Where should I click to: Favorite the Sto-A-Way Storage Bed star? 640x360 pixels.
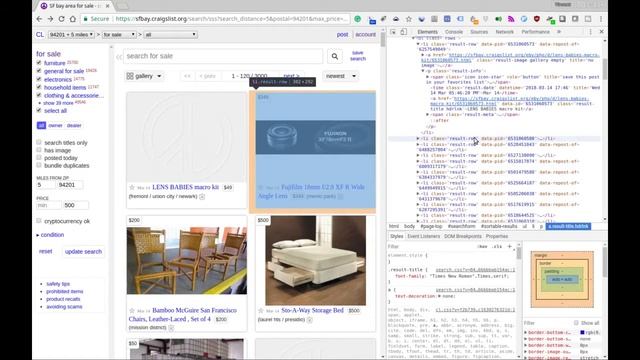tap(261, 311)
